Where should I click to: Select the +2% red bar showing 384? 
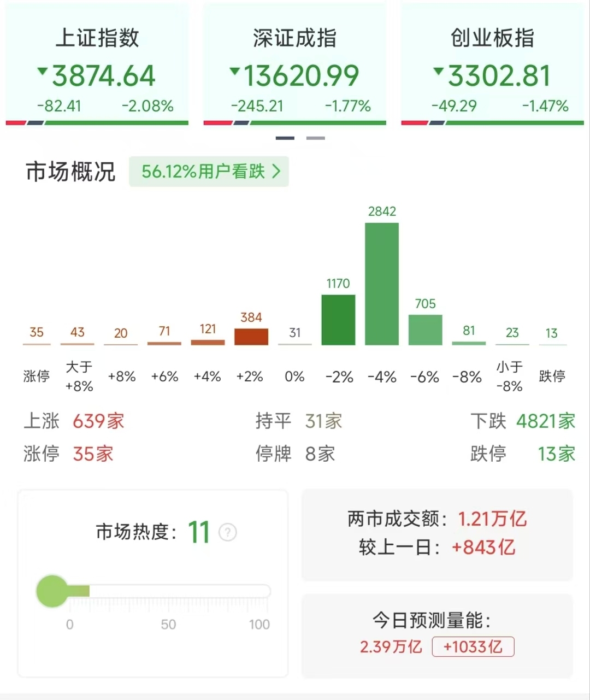pyautogui.click(x=251, y=337)
